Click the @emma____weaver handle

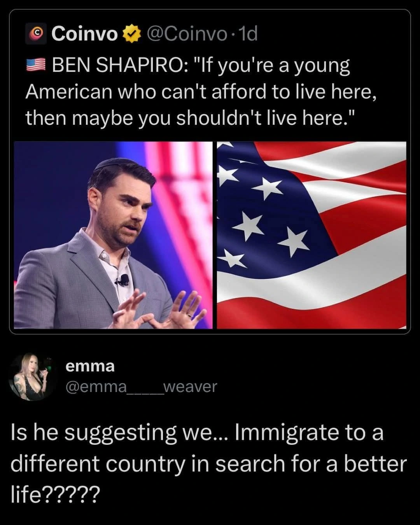(x=141, y=387)
